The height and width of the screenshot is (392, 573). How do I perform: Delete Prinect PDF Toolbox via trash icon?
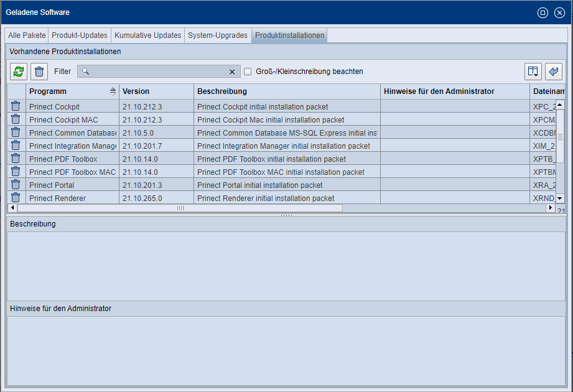pos(16,159)
